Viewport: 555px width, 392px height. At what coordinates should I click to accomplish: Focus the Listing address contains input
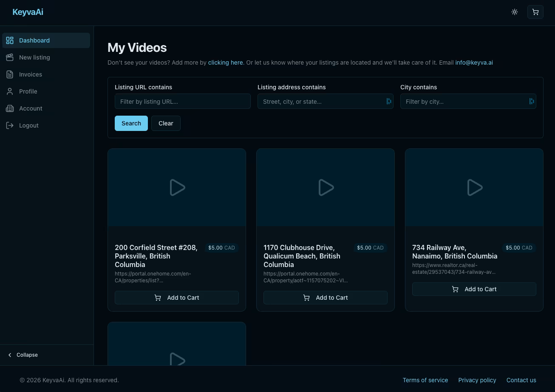321,102
